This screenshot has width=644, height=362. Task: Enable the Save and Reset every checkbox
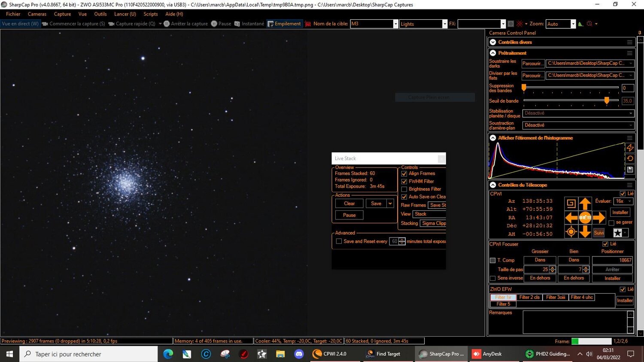click(339, 241)
